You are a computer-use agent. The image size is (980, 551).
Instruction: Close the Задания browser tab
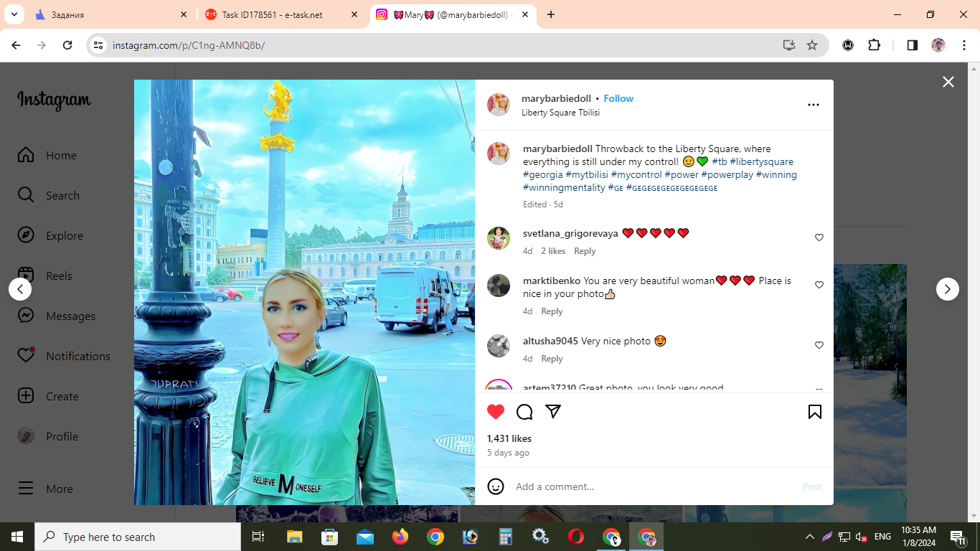pos(183,14)
